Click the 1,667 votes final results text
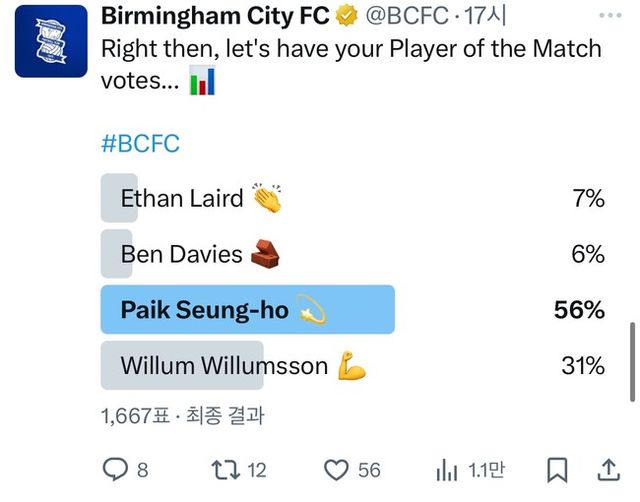Viewport: 640px width, 502px height. tap(182, 415)
